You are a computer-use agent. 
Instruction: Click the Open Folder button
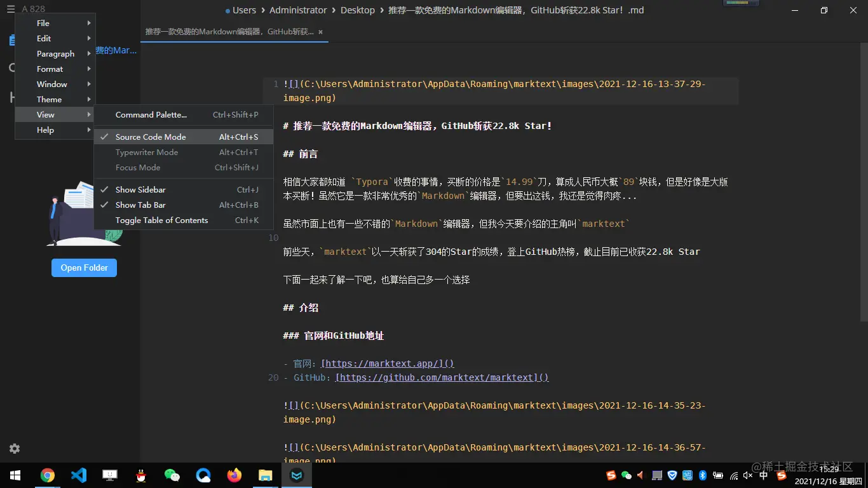[84, 268]
